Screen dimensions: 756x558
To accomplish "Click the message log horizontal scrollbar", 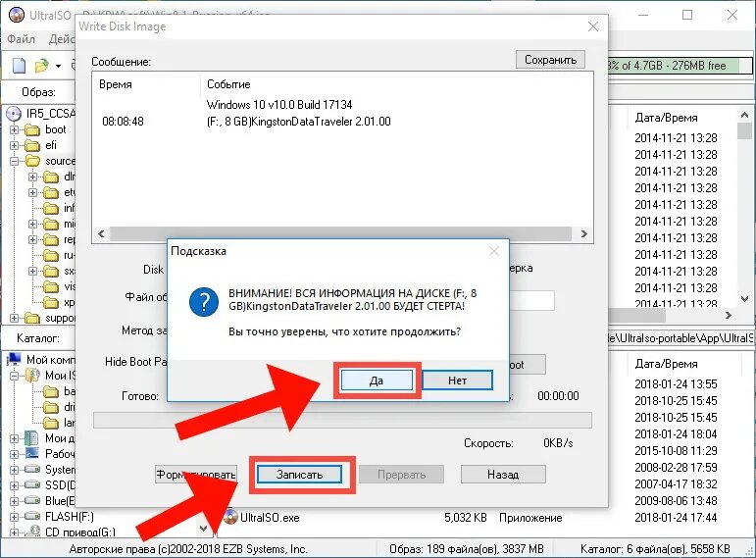I will click(342, 233).
